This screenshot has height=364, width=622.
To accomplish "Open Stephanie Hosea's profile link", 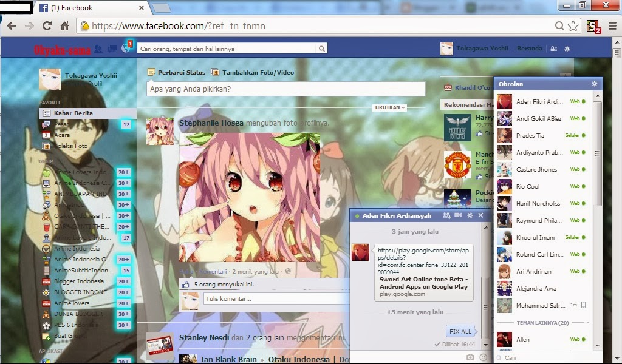I will tap(211, 123).
